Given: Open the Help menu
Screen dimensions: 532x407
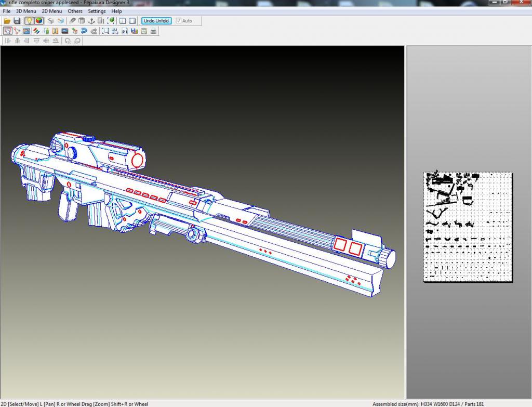Looking at the screenshot, I should pyautogui.click(x=117, y=11).
